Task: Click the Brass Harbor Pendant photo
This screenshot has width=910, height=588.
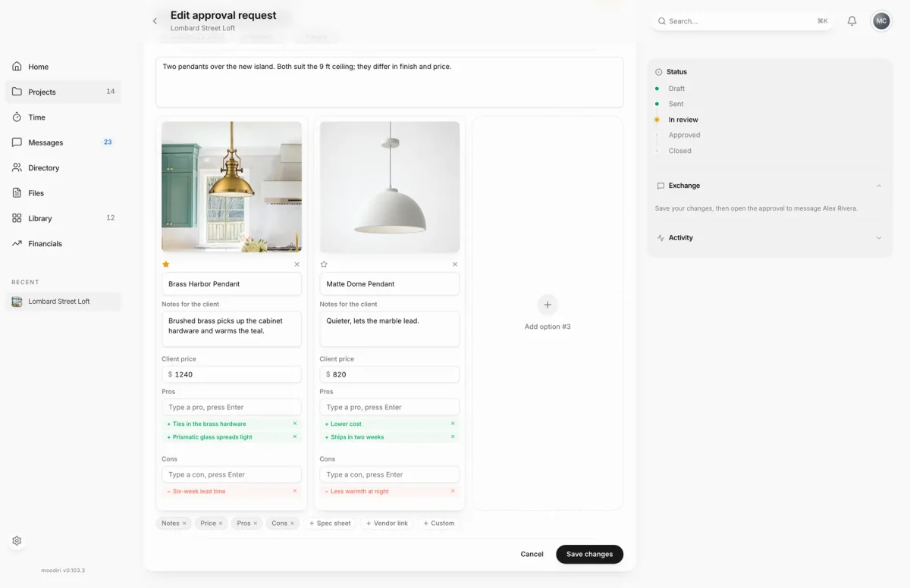Action: pos(231,186)
